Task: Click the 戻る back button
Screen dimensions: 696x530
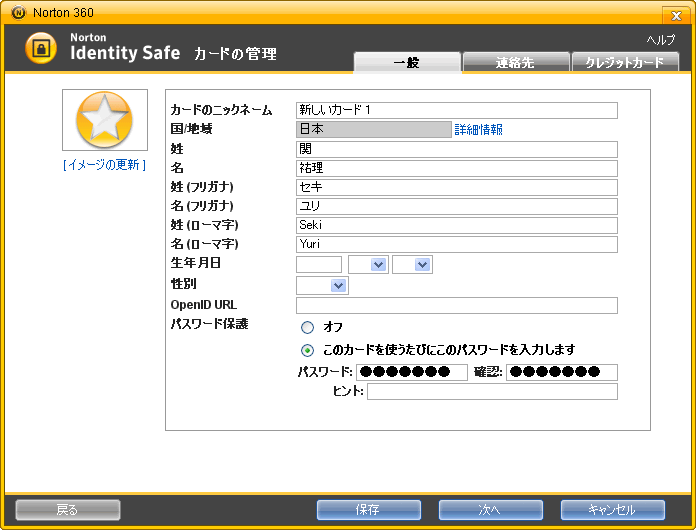Action: [x=68, y=510]
